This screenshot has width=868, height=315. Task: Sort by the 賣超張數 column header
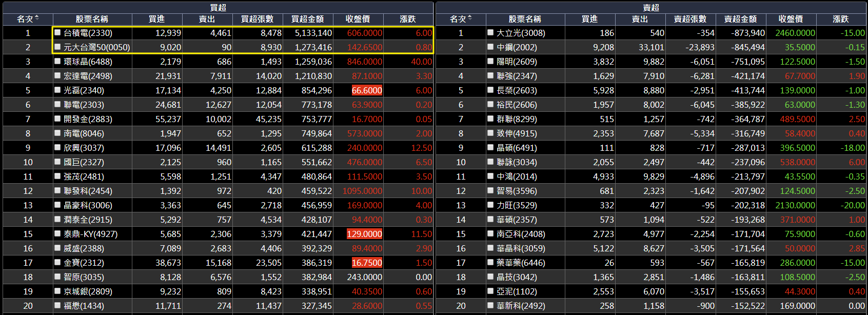690,19
